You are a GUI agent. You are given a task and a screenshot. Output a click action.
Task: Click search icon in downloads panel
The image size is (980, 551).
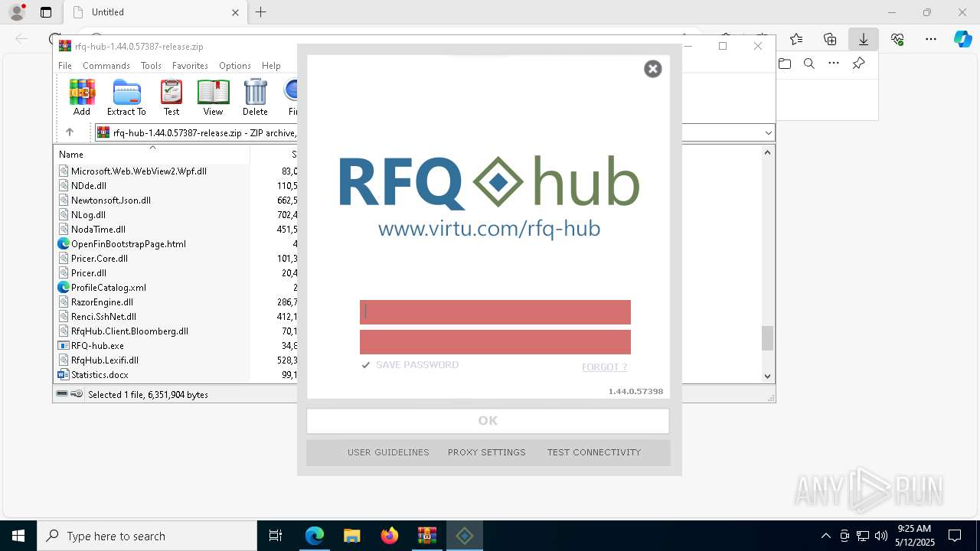click(809, 64)
